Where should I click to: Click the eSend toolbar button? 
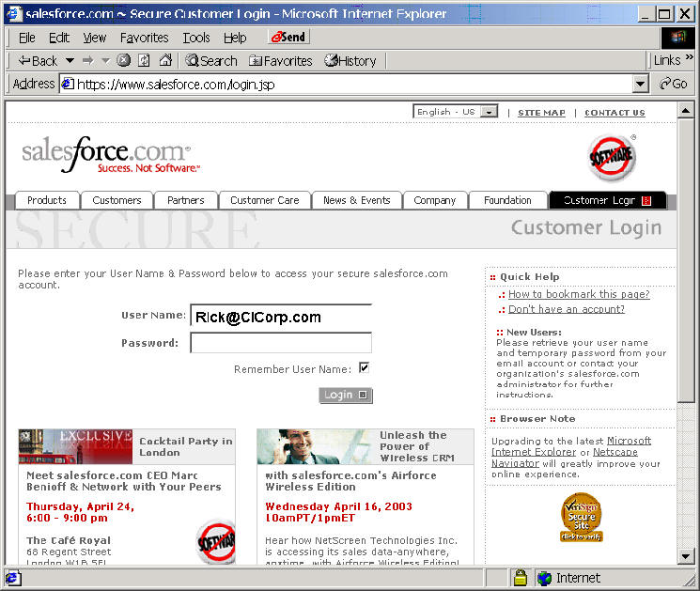(x=288, y=37)
